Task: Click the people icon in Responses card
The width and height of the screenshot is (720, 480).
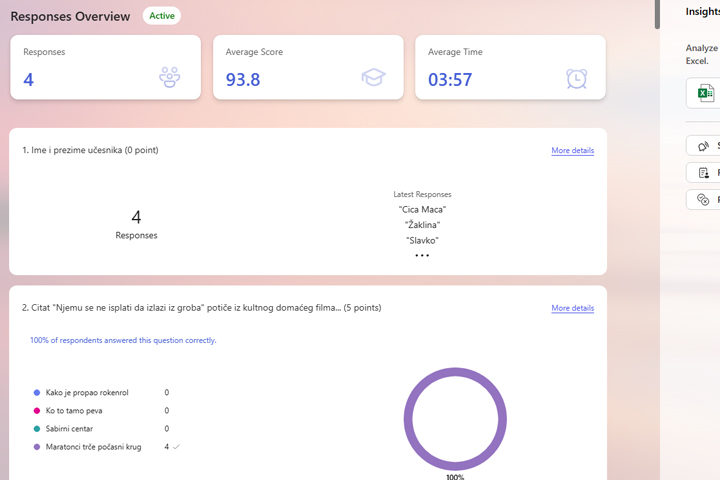Action: pyautogui.click(x=170, y=77)
